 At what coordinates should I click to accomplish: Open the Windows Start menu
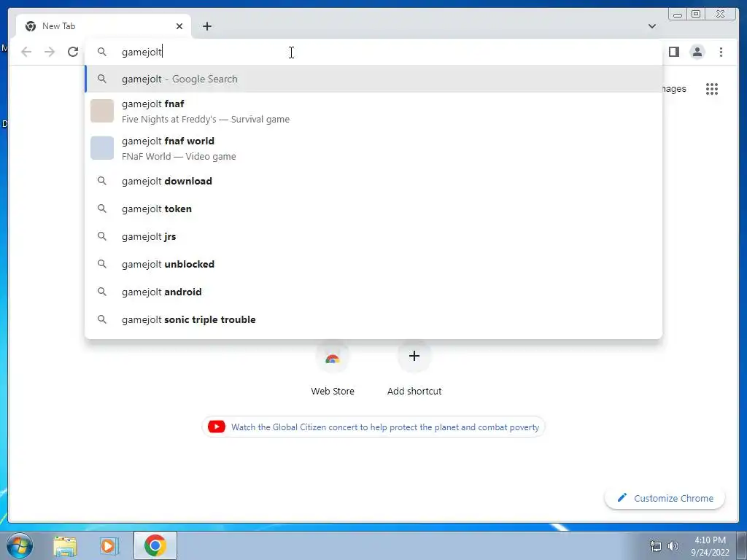click(x=20, y=545)
